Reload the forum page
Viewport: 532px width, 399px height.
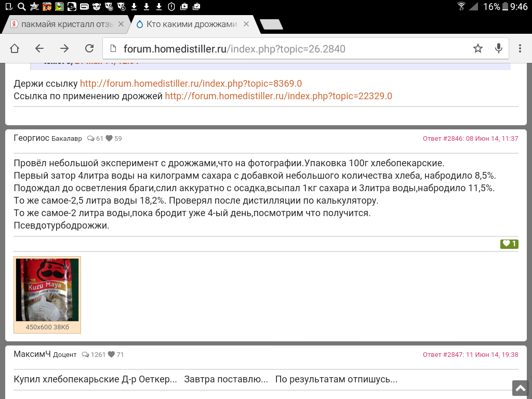89,48
